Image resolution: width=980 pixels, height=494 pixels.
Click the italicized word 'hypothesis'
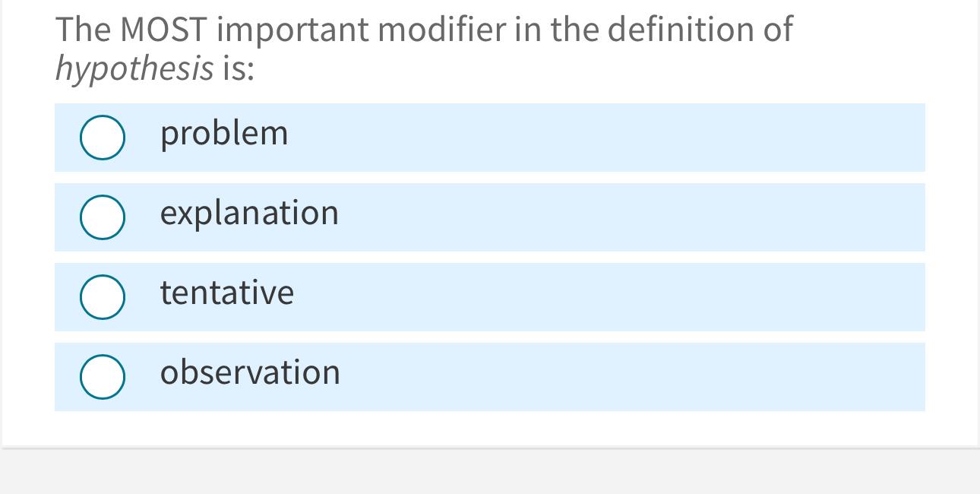point(134,68)
